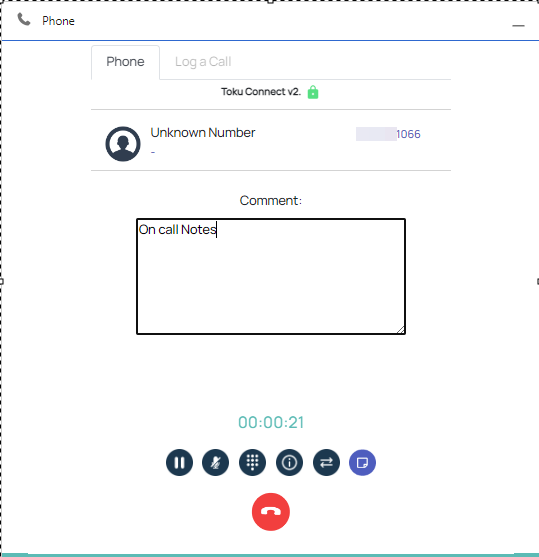Viewport: 539px width, 557px height.
Task: Hang up with the red end call button
Action: [271, 512]
